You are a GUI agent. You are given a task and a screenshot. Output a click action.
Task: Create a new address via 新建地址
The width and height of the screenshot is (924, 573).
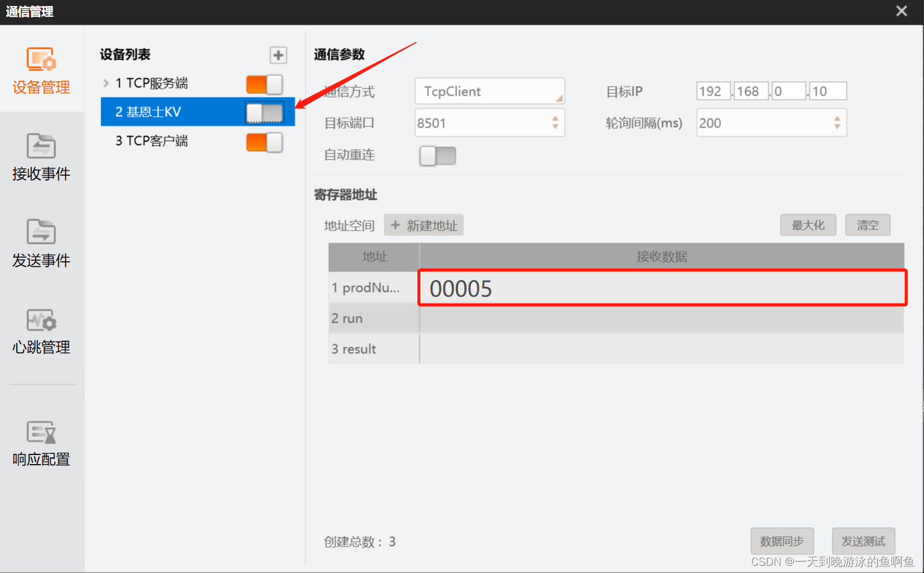(x=423, y=225)
